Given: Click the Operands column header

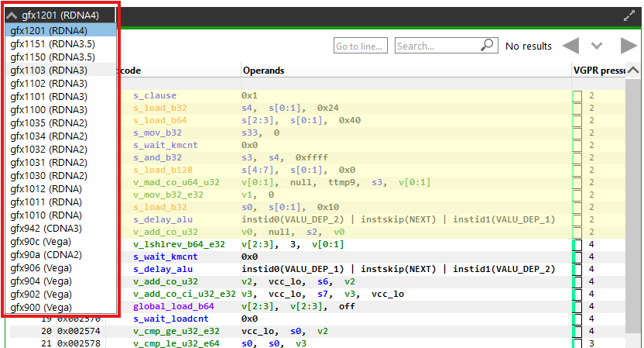Looking at the screenshot, I should (265, 71).
